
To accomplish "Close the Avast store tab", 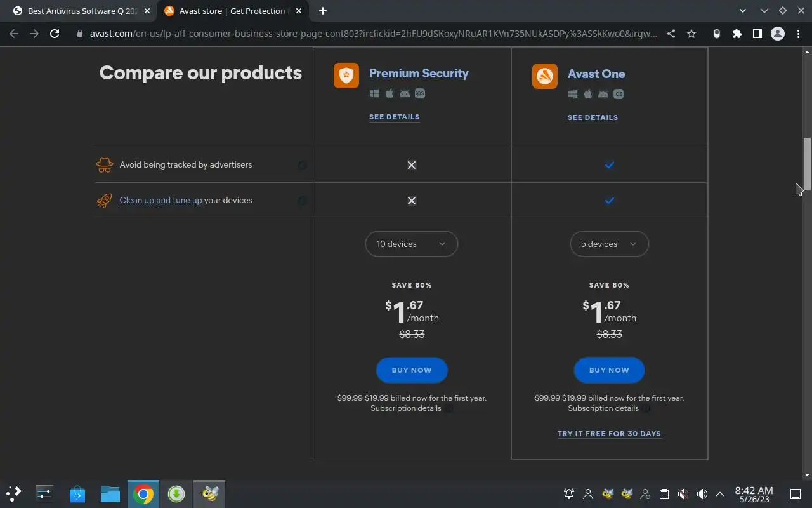I will coord(299,11).
